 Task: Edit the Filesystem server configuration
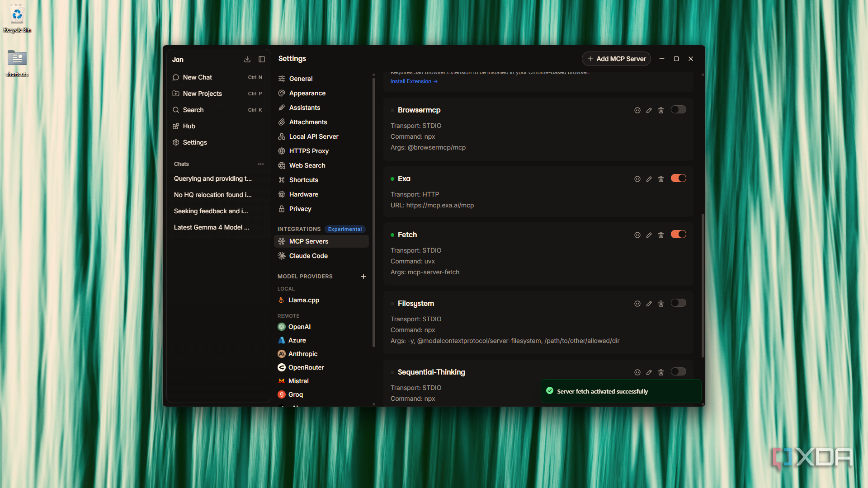(649, 304)
